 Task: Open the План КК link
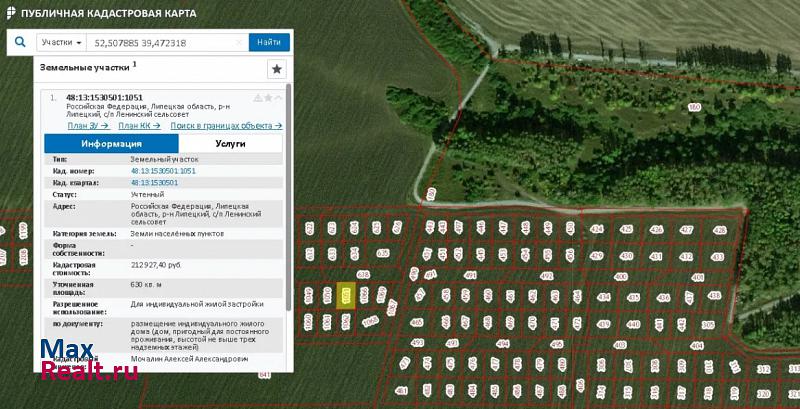pyautogui.click(x=139, y=126)
